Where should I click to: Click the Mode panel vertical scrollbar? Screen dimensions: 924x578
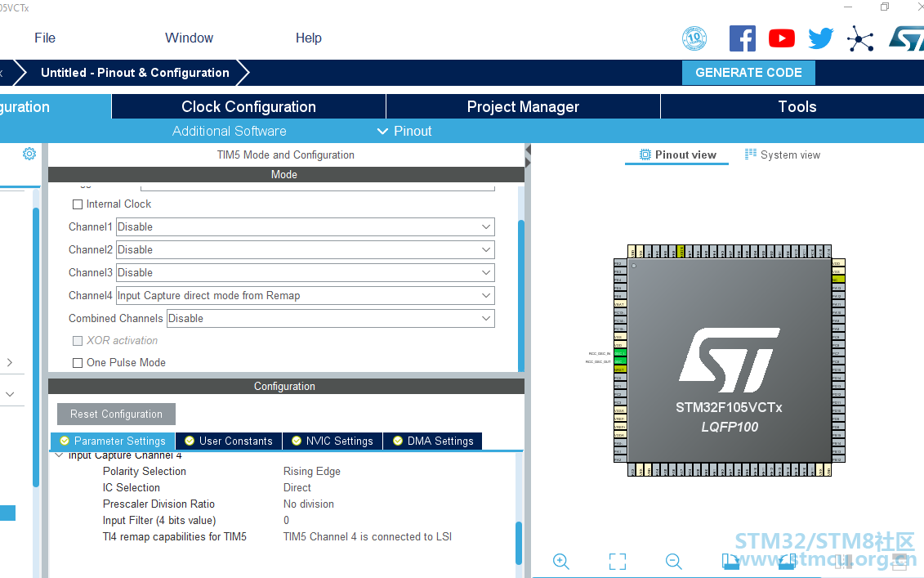[x=521, y=295]
